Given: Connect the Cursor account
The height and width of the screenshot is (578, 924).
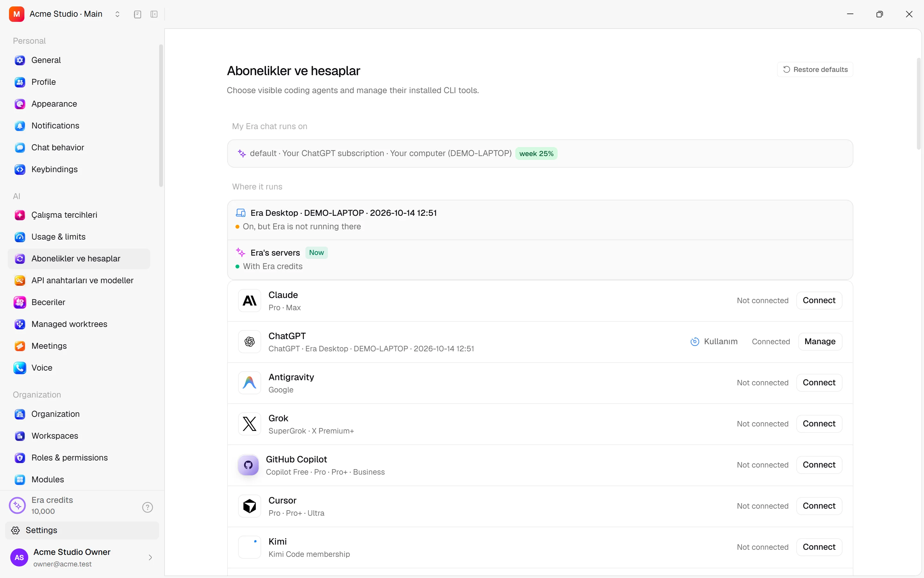Looking at the screenshot, I should (819, 506).
